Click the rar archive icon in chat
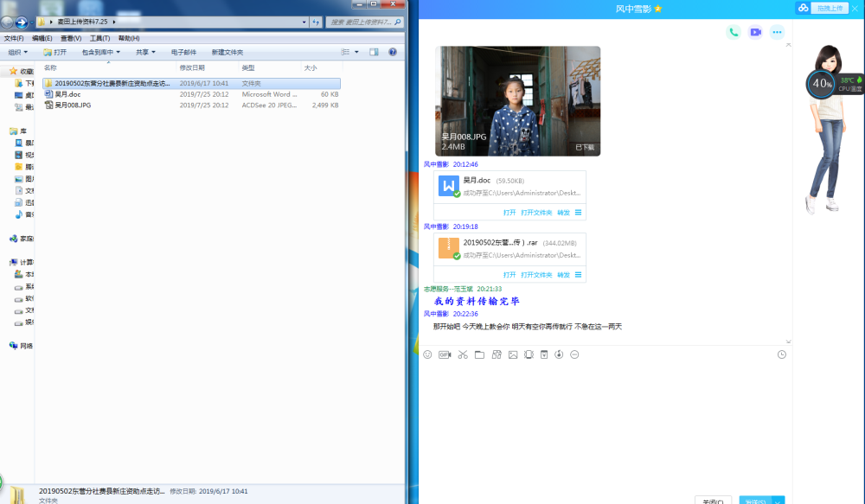Viewport: 865px width, 504px height. click(x=448, y=248)
